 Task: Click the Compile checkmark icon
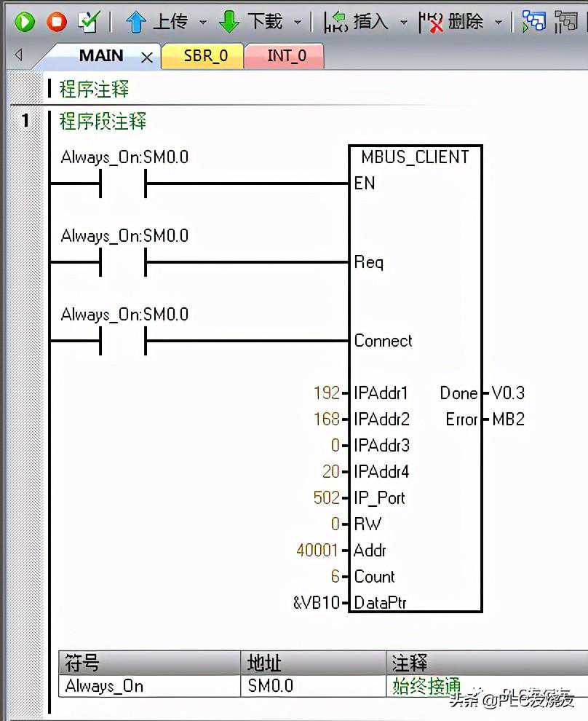coord(88,22)
